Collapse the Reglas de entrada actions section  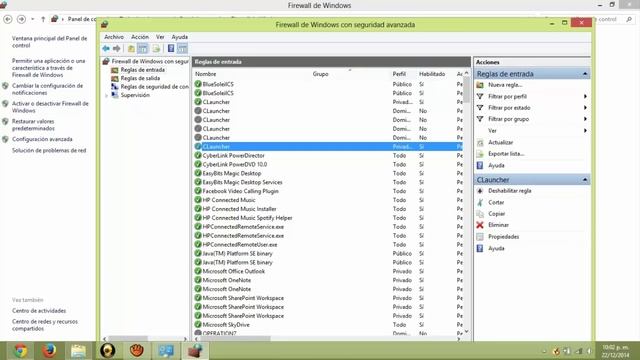tap(585, 74)
